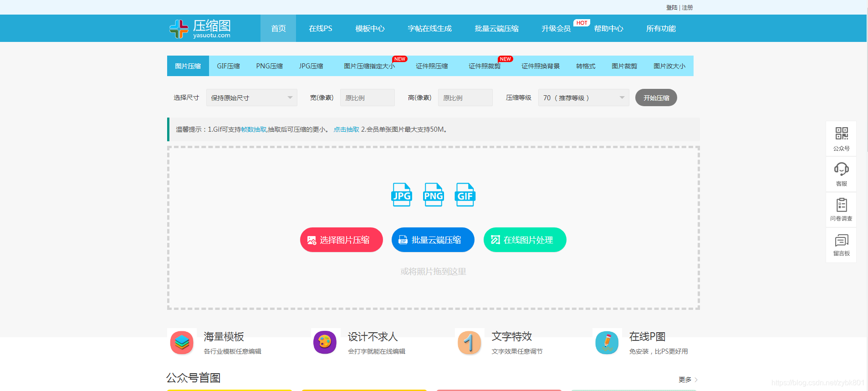The height and width of the screenshot is (391, 868).
Task: Click the 登陆 link at top right
Action: click(x=672, y=7)
